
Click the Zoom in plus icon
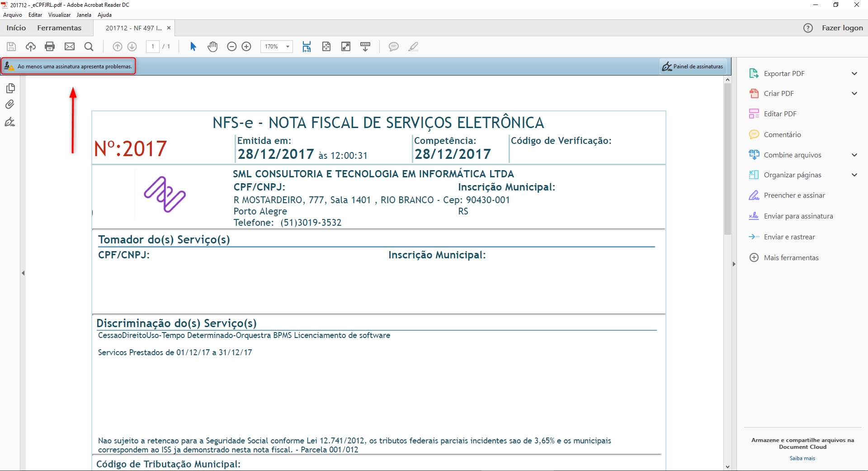246,47
